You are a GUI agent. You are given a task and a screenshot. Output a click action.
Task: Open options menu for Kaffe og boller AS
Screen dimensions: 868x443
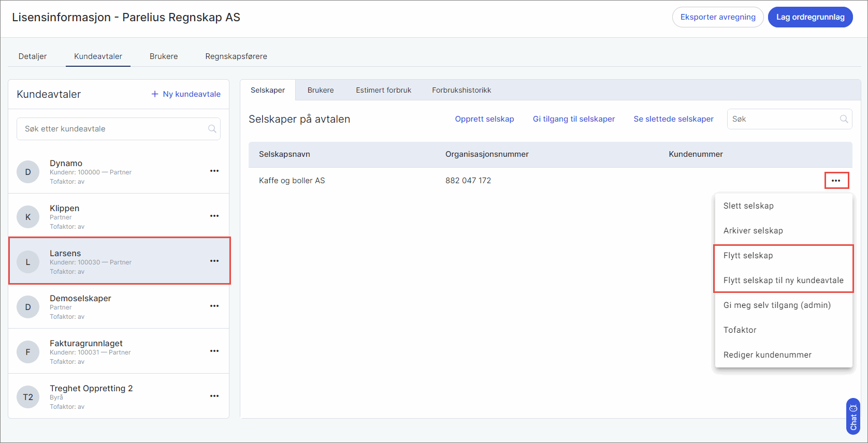(x=836, y=181)
